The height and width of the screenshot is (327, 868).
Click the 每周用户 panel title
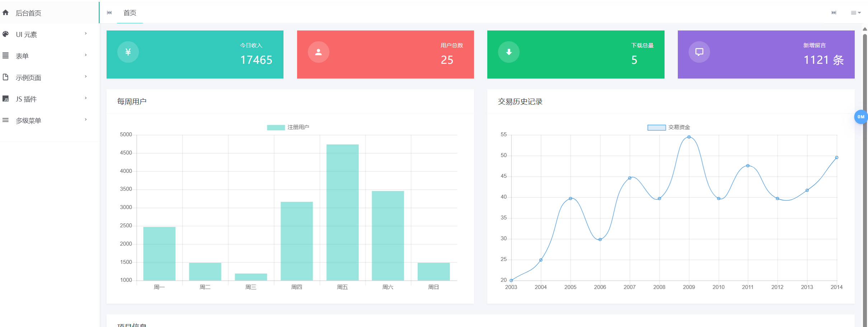(x=132, y=101)
